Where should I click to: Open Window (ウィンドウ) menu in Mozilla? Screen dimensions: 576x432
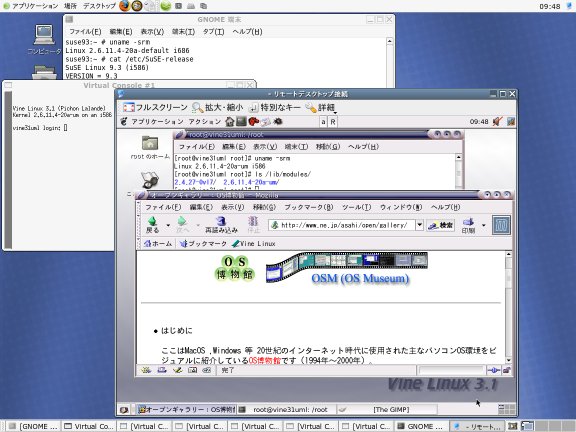point(401,207)
